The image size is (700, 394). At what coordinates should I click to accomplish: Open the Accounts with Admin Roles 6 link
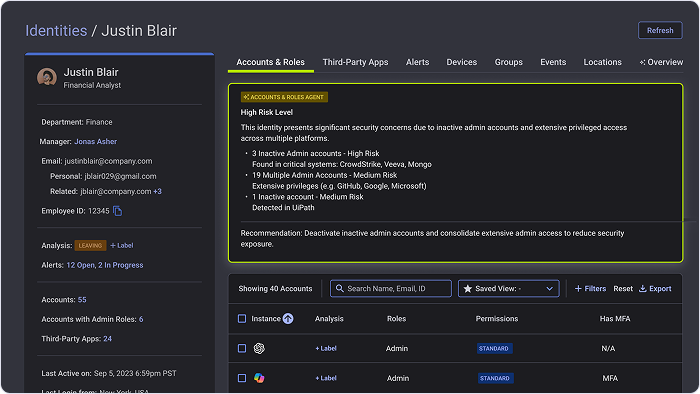click(141, 319)
